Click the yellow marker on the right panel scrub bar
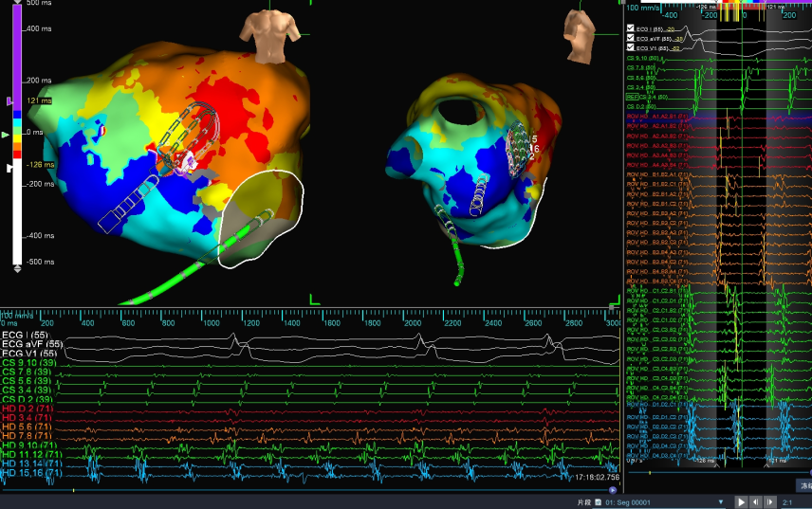 click(x=650, y=472)
